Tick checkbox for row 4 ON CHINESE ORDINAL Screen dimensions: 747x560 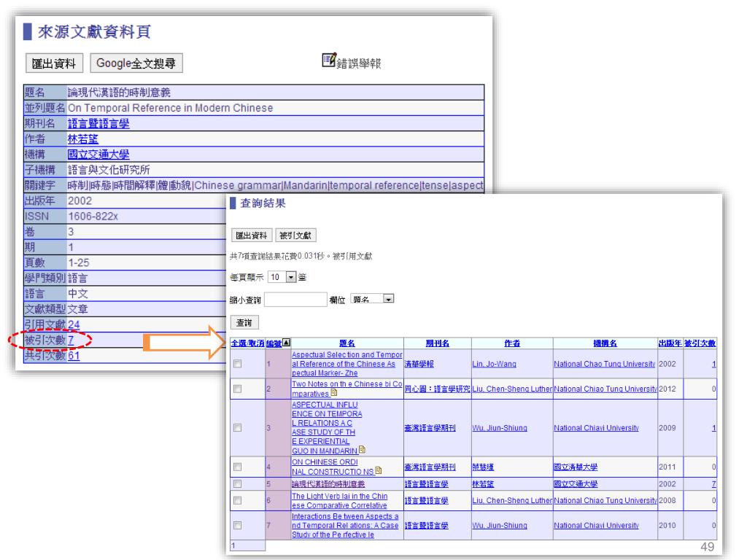[237, 467]
